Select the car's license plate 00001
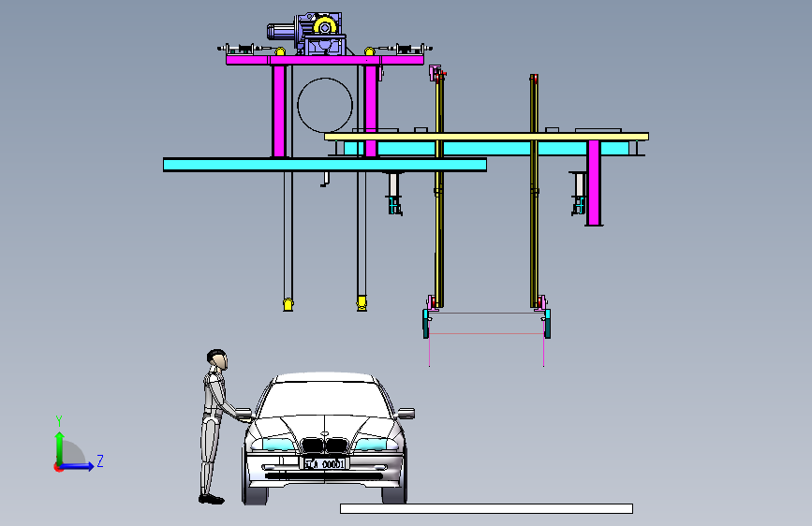 (324, 464)
